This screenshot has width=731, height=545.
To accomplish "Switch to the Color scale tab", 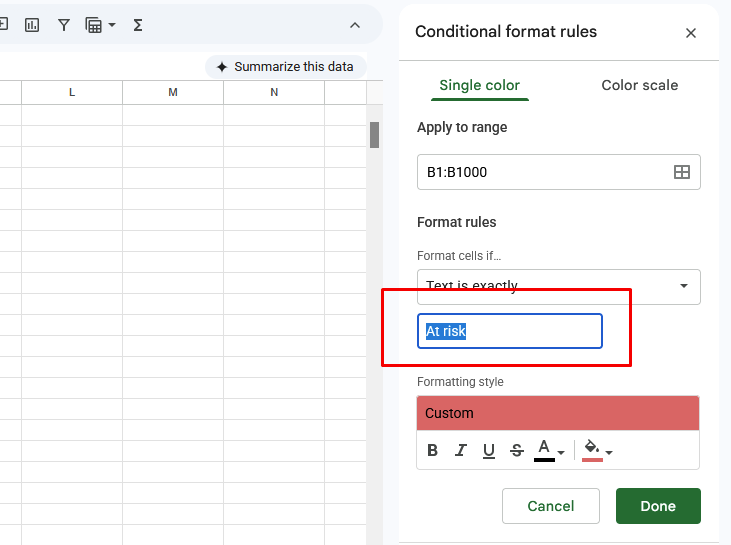I will pyautogui.click(x=640, y=85).
